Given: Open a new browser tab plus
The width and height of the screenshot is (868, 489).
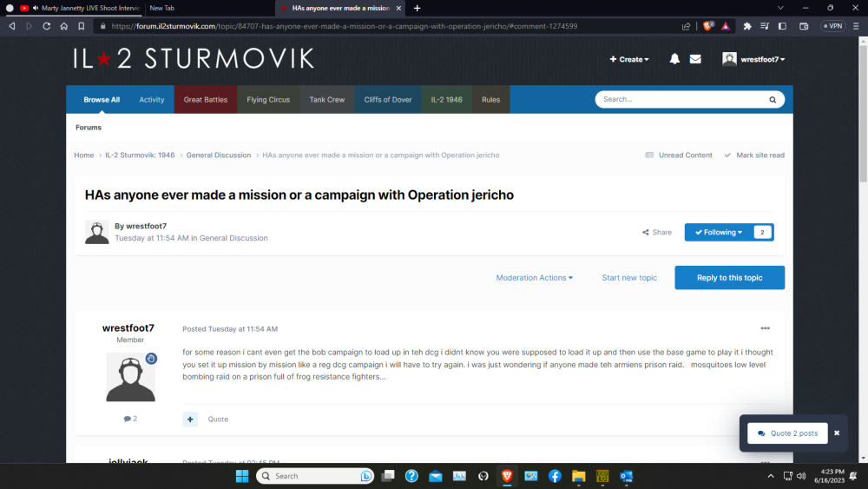Looking at the screenshot, I should coord(417,8).
